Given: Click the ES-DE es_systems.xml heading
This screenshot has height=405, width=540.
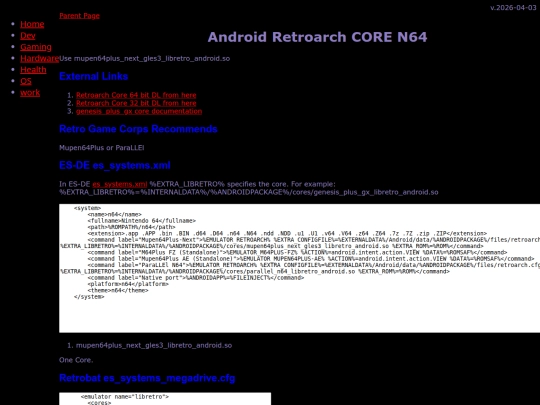Looking at the screenshot, I should coord(115,165).
